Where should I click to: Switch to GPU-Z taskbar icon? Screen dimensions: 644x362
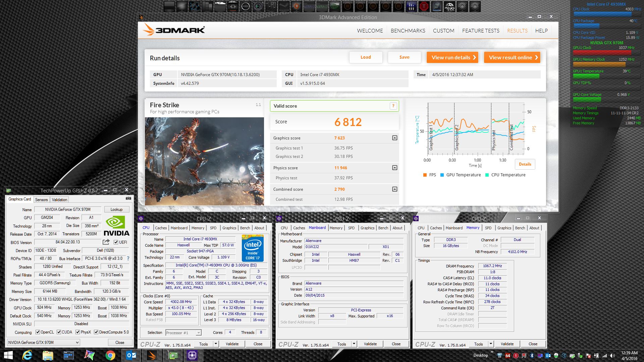(x=172, y=355)
